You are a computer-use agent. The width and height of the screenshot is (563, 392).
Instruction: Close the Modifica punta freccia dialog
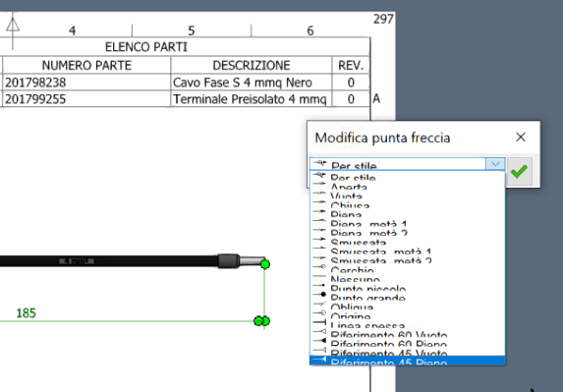tap(521, 137)
